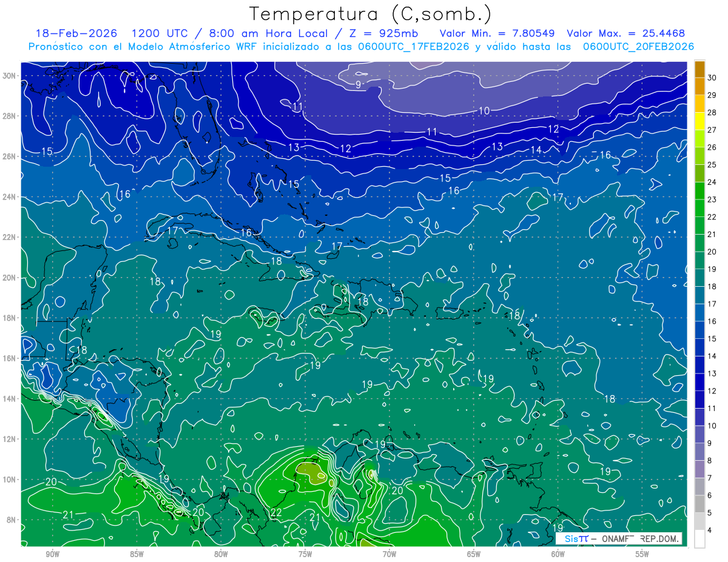The image size is (728, 562).
Task: Click the latitude label "18N"
Action: point(9,318)
